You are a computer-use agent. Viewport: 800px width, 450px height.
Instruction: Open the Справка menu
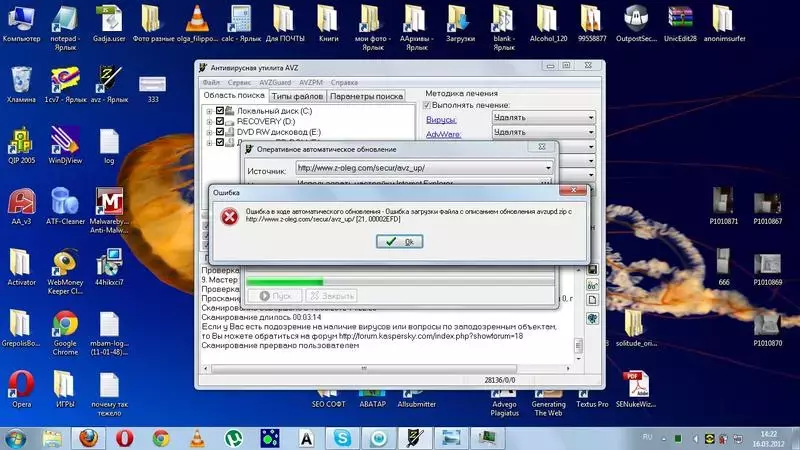pyautogui.click(x=344, y=82)
